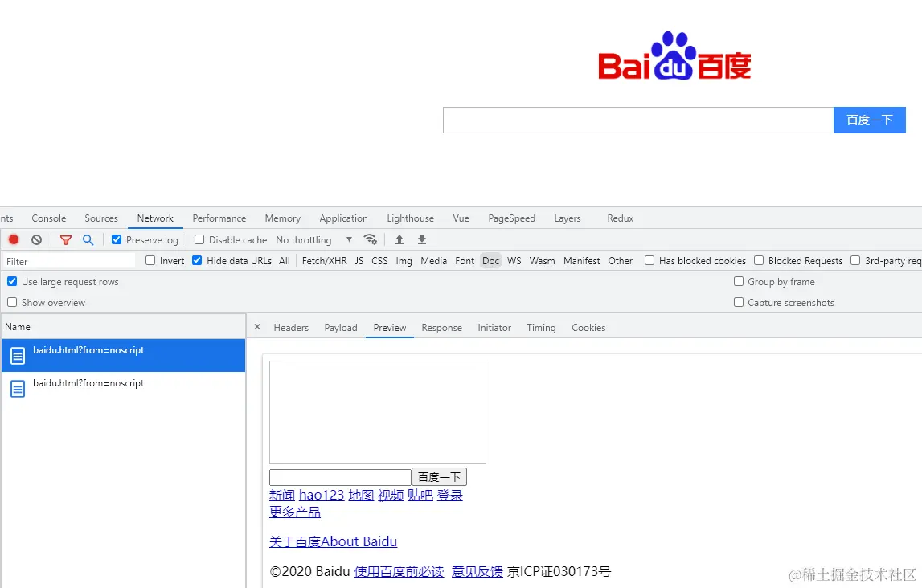
Task: Filter requests by Manifest
Action: 581,260
